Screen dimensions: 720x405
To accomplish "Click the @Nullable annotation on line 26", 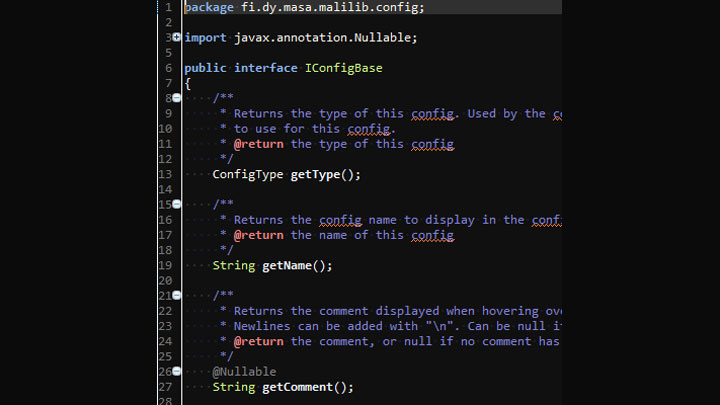I will (x=244, y=372).
